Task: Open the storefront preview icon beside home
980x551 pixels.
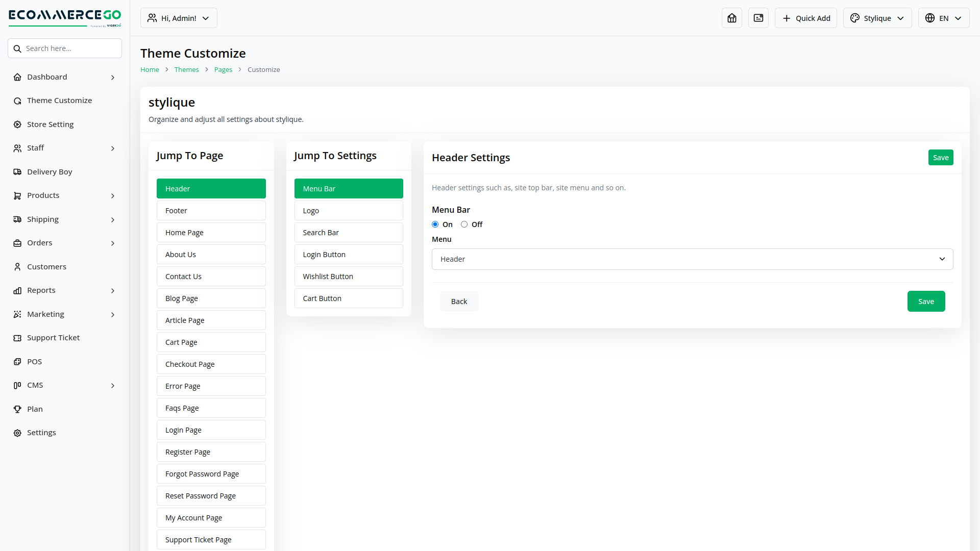Action: coord(758,18)
